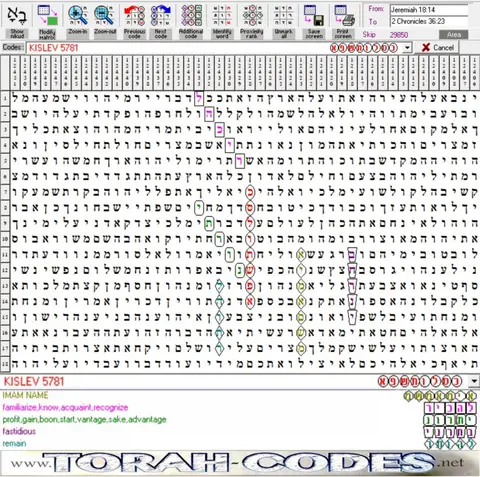The height and width of the screenshot is (477, 480).
Task: Select the 'profit,gain,boon,start' result row
Action: [84, 419]
